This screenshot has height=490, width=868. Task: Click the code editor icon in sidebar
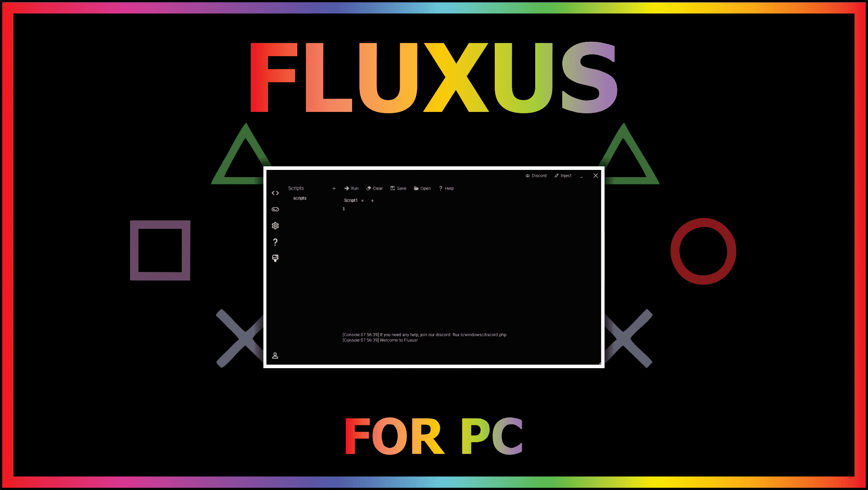click(x=274, y=192)
